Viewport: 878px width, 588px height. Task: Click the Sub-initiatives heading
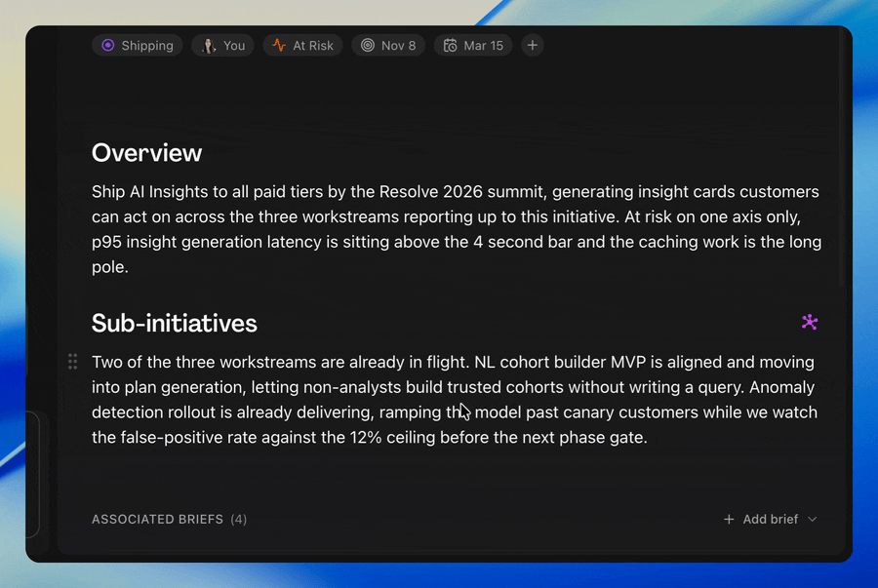coord(175,324)
